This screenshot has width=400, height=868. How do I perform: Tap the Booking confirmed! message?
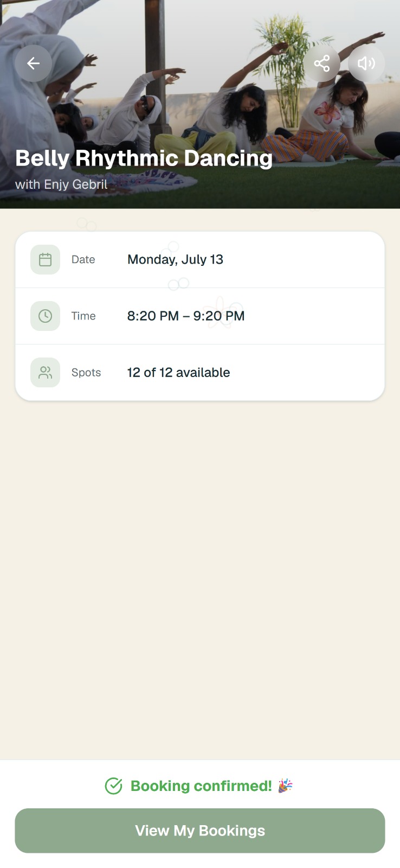point(201,786)
